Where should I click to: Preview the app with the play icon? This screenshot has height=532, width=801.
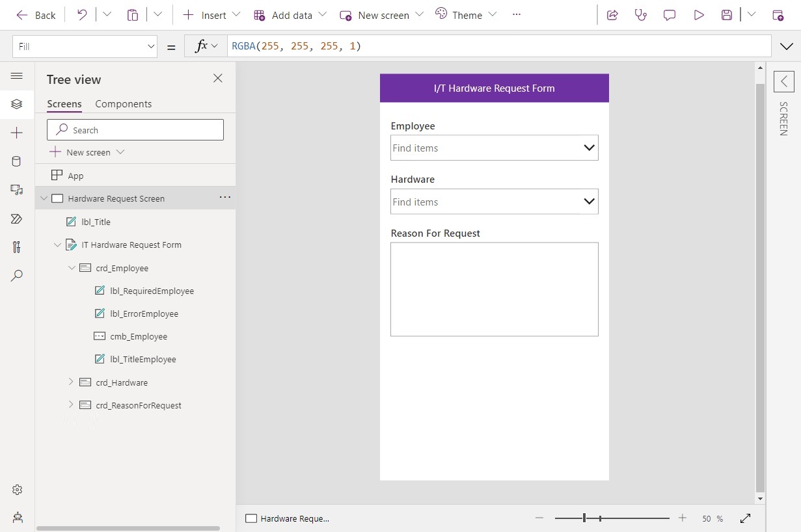(699, 14)
